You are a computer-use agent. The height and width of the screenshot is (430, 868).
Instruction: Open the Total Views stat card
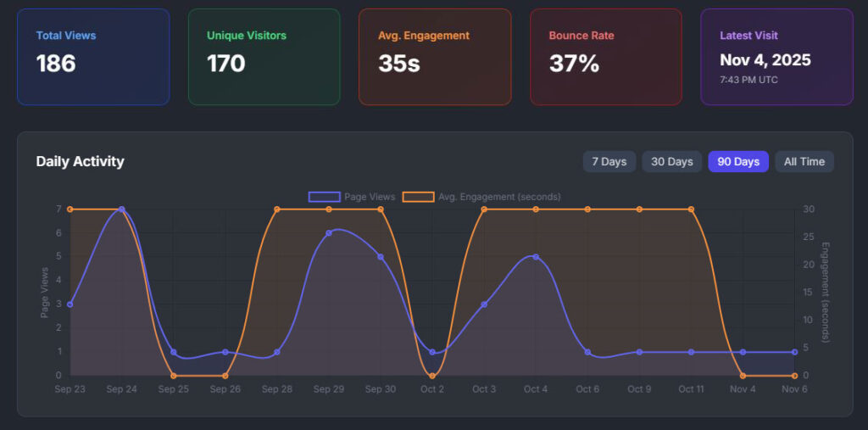coord(93,57)
